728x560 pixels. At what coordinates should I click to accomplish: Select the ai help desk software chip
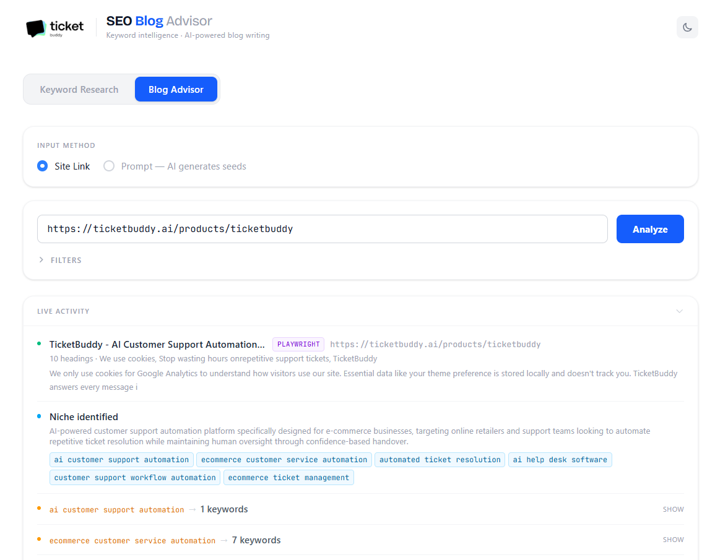[560, 460]
